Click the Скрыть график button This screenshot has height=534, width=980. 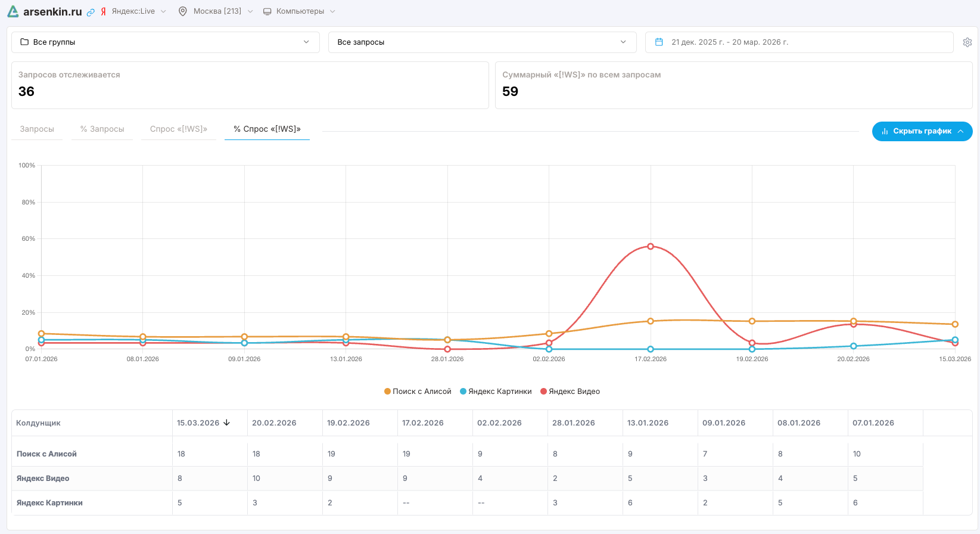point(922,131)
